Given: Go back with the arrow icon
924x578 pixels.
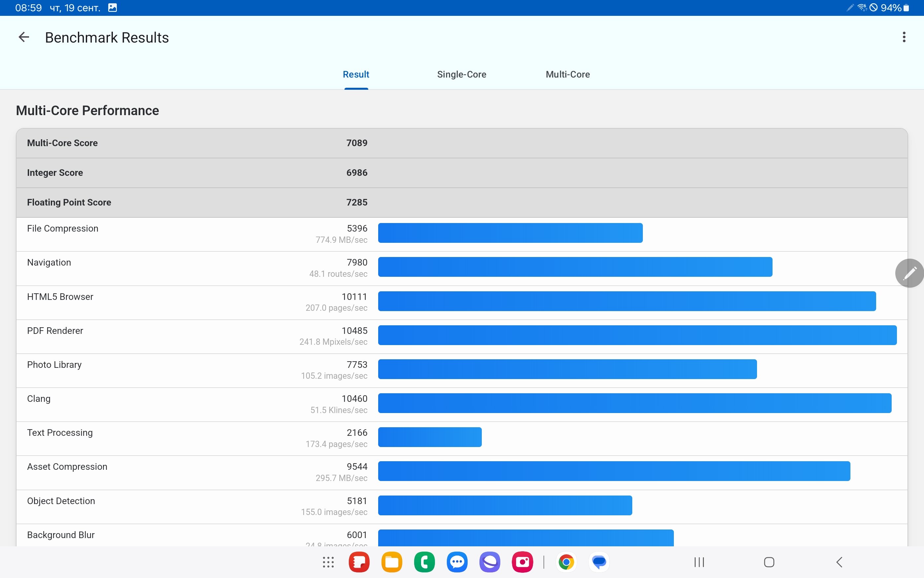Looking at the screenshot, I should coord(24,37).
